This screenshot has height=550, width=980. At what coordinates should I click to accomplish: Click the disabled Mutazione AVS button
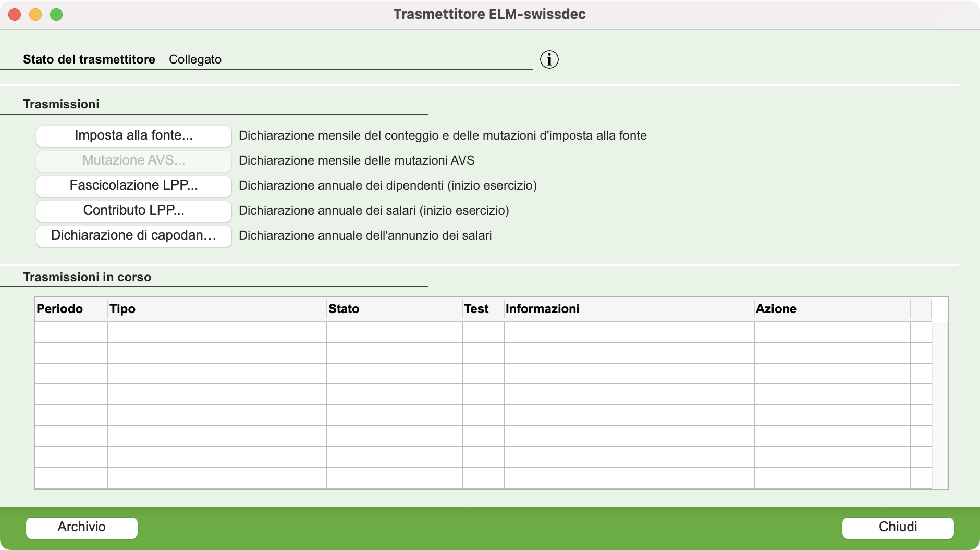134,160
